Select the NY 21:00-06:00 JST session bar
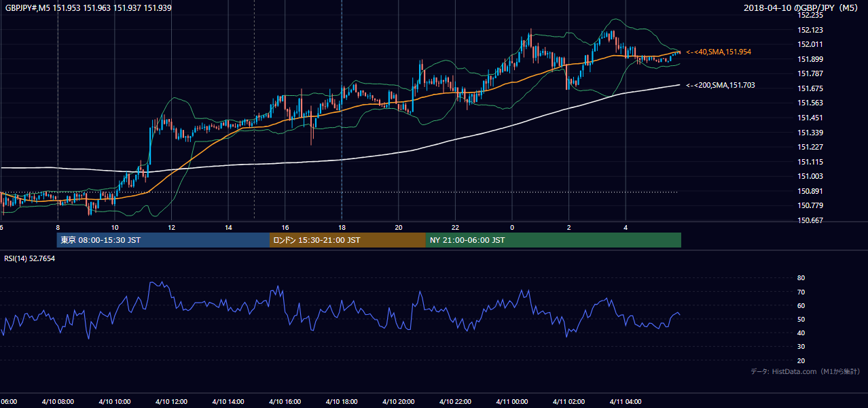The height and width of the screenshot is (408, 868). [x=554, y=240]
